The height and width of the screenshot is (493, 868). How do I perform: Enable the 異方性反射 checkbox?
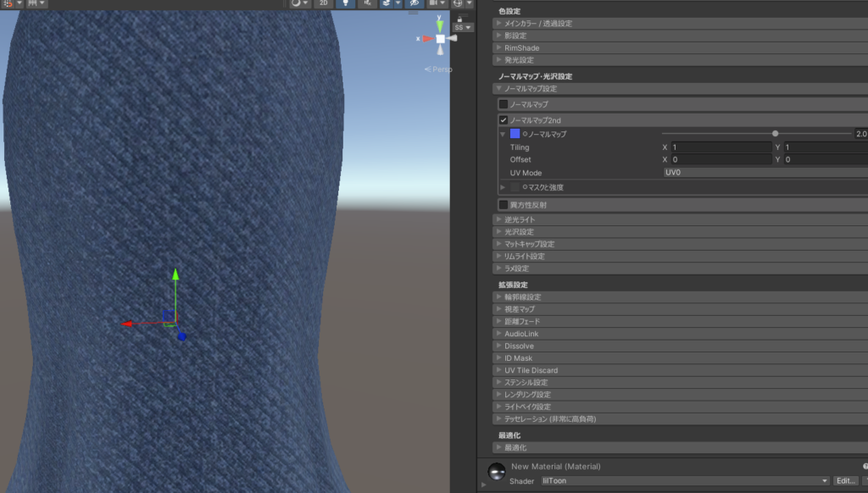(x=504, y=205)
